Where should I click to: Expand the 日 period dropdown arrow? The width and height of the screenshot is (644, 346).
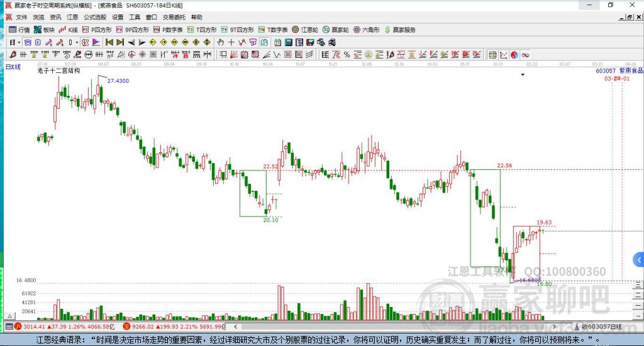point(19,42)
